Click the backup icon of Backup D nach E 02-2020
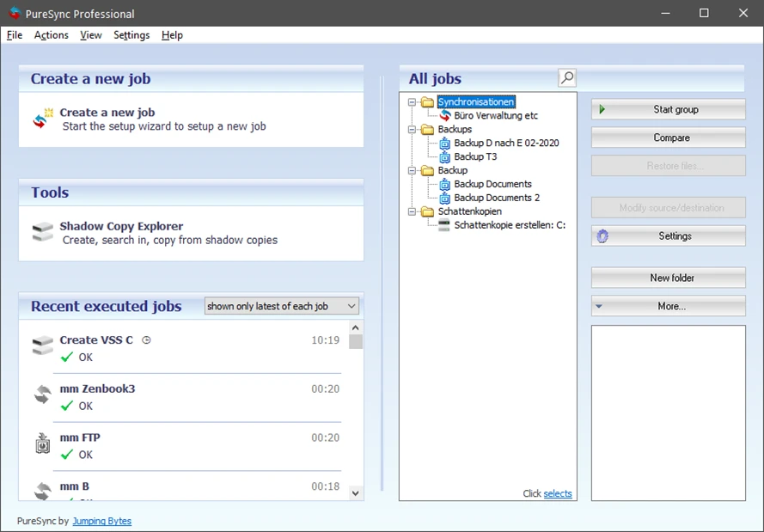The image size is (764, 532). pyautogui.click(x=445, y=144)
